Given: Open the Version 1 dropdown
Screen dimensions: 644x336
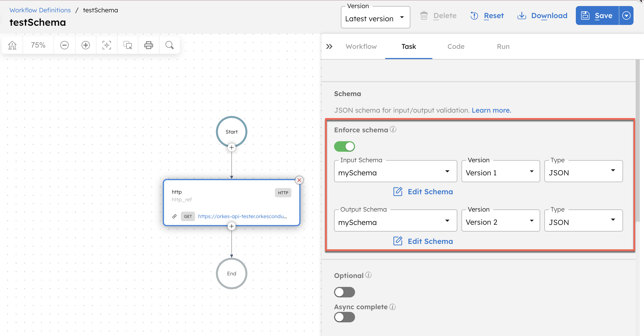Looking at the screenshot, I should 501,171.
